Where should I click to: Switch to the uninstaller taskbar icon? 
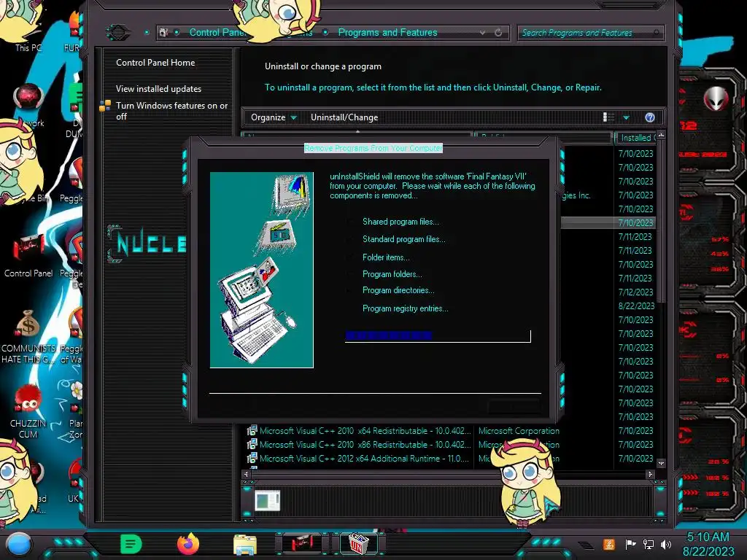(x=358, y=543)
